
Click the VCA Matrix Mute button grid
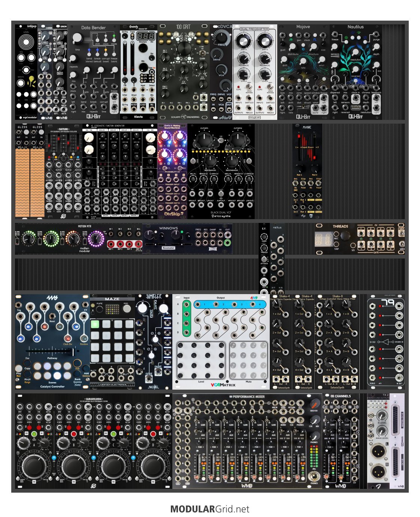point(248,360)
